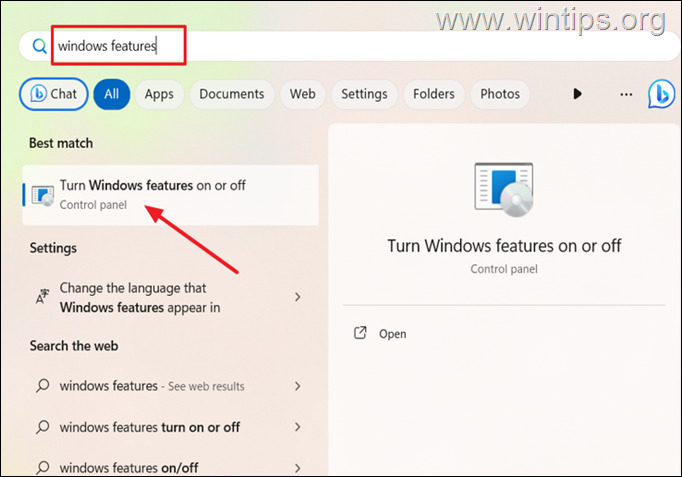
Task: Expand the on/off suggestion chevron
Action: [x=298, y=468]
